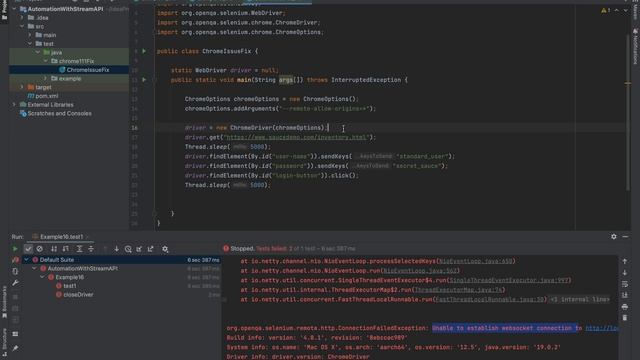Open Run tool window options gear

[613, 236]
